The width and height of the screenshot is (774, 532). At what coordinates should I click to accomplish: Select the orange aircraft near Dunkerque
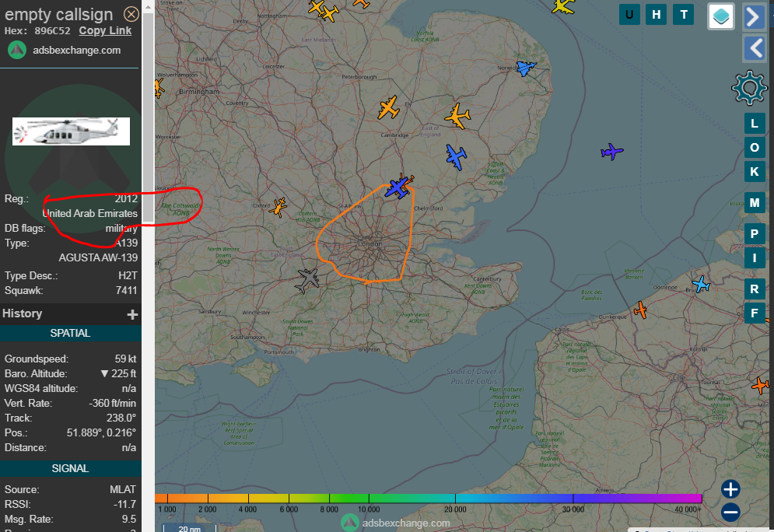(x=641, y=310)
